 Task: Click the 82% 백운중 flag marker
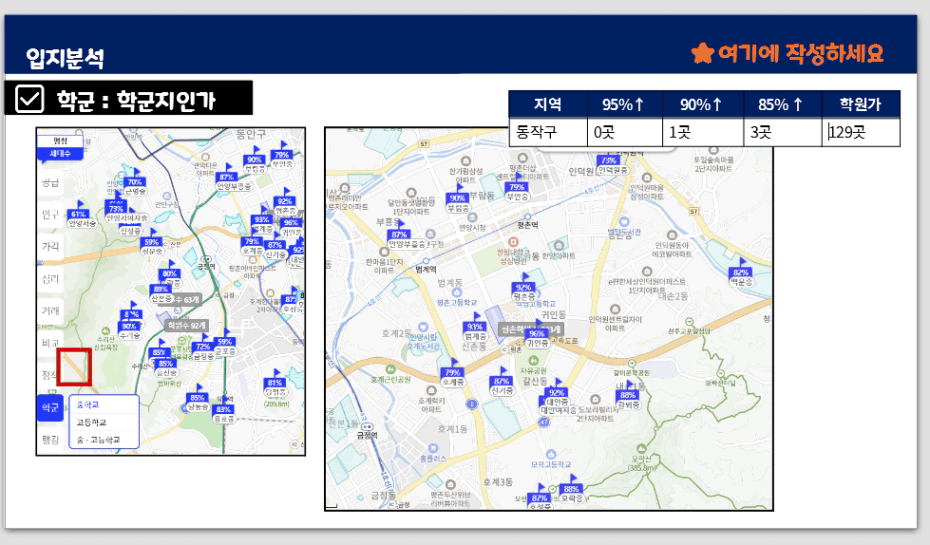741,274
